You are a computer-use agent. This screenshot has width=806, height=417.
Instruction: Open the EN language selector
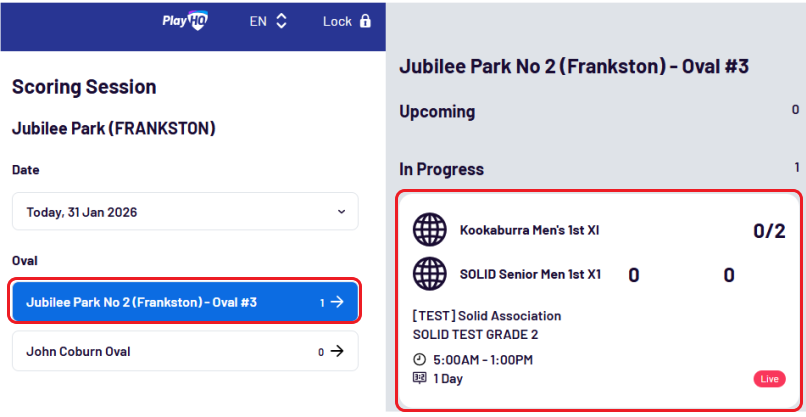click(x=268, y=21)
